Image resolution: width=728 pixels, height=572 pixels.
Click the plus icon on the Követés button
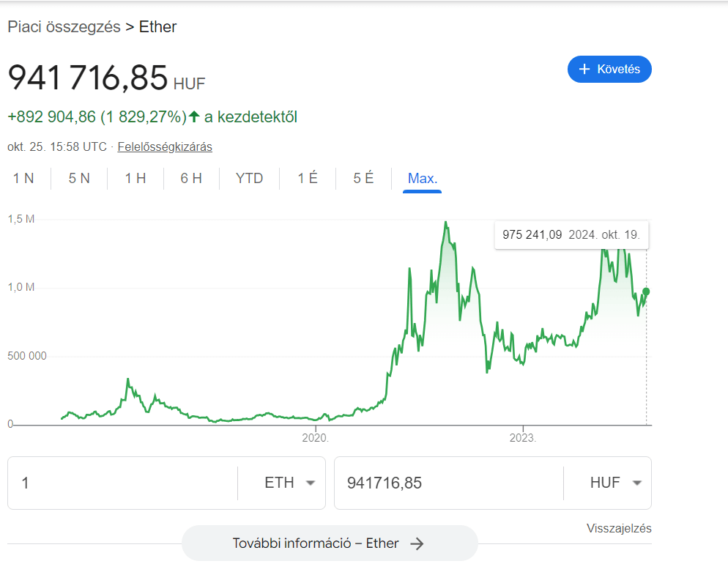584,69
